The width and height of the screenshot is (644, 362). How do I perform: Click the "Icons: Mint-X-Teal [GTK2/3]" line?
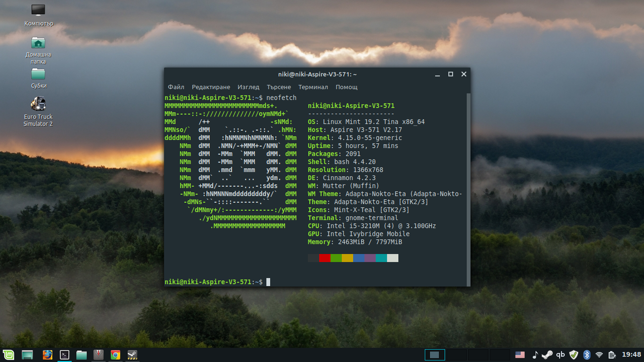click(359, 210)
